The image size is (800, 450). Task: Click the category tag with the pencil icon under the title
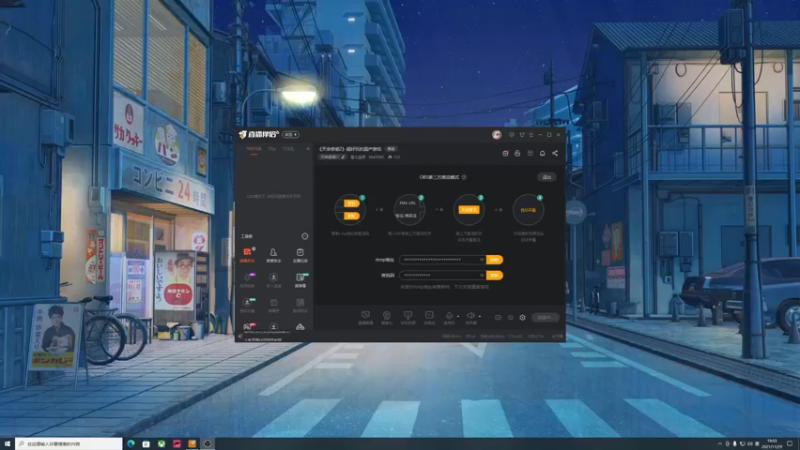click(332, 157)
